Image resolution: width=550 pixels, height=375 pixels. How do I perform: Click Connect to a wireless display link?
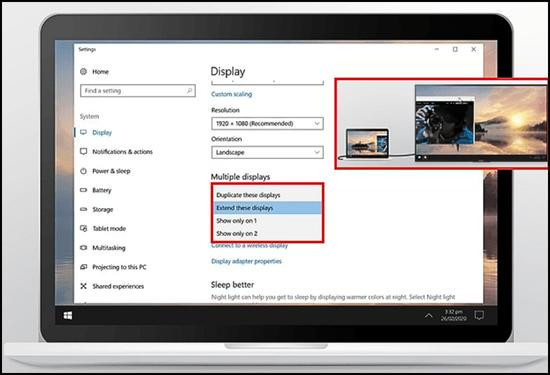pyautogui.click(x=249, y=245)
